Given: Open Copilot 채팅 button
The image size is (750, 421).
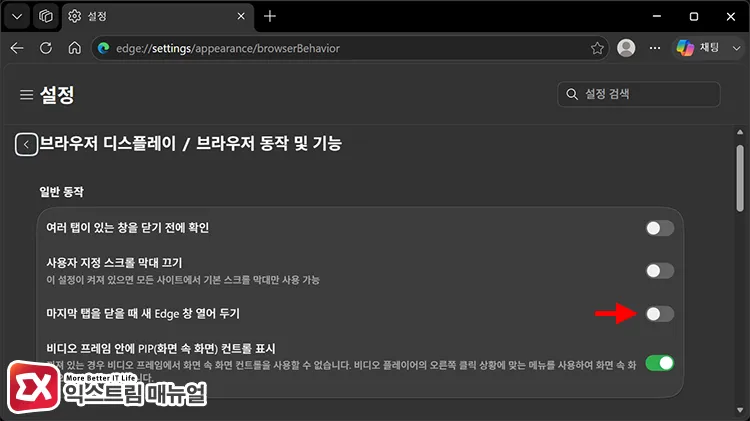Looking at the screenshot, I should (x=698, y=48).
